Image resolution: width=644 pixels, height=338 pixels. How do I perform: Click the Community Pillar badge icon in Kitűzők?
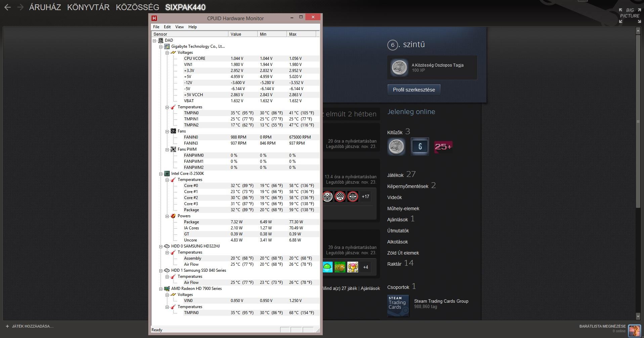pyautogui.click(x=396, y=147)
